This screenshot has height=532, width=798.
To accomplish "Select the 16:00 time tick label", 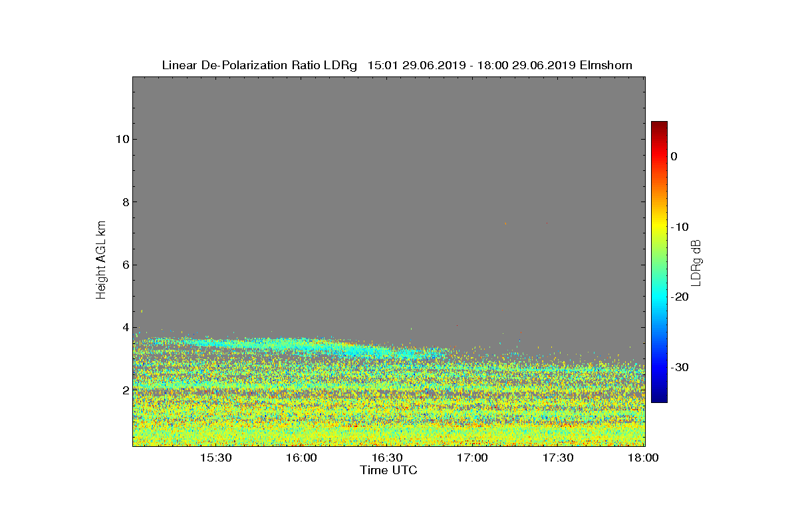I will click(x=301, y=458).
